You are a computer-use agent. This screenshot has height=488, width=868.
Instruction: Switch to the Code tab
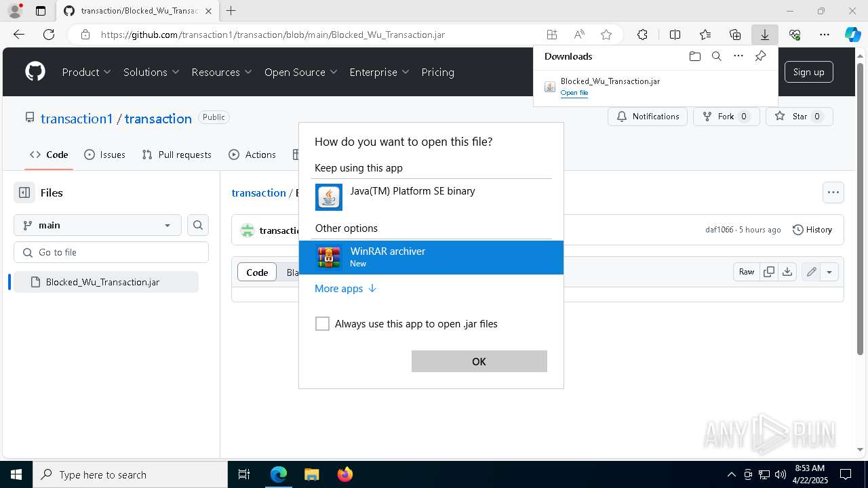[49, 155]
